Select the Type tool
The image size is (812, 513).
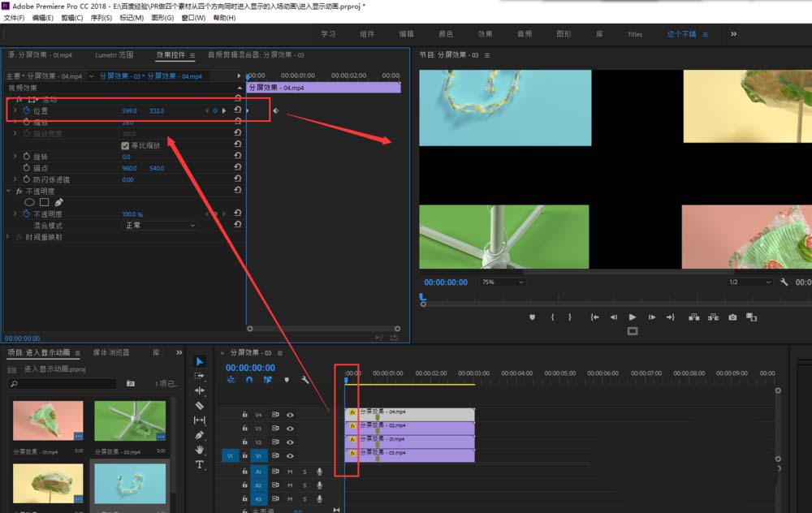point(200,464)
